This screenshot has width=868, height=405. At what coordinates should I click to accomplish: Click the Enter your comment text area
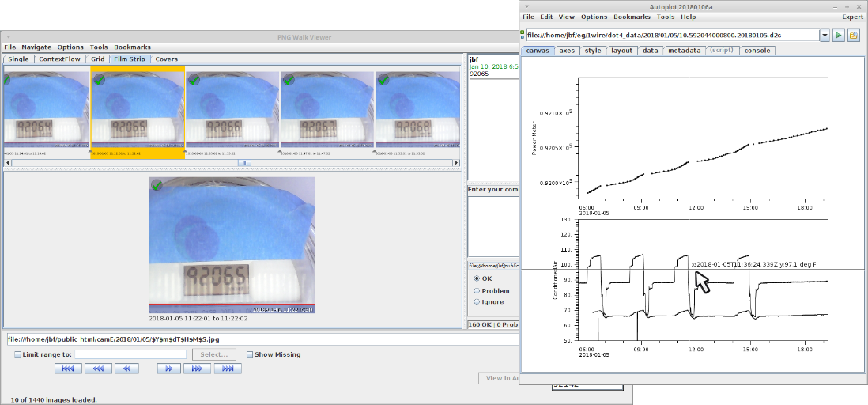493,225
